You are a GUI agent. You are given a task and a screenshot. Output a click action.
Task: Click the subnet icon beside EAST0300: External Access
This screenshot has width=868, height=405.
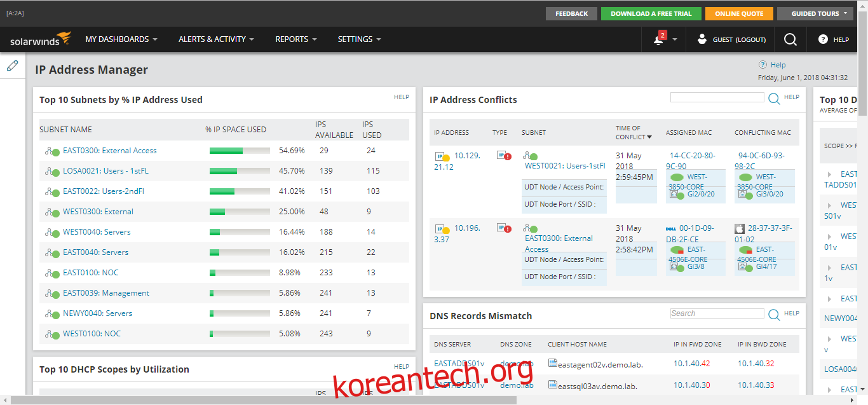pos(52,151)
